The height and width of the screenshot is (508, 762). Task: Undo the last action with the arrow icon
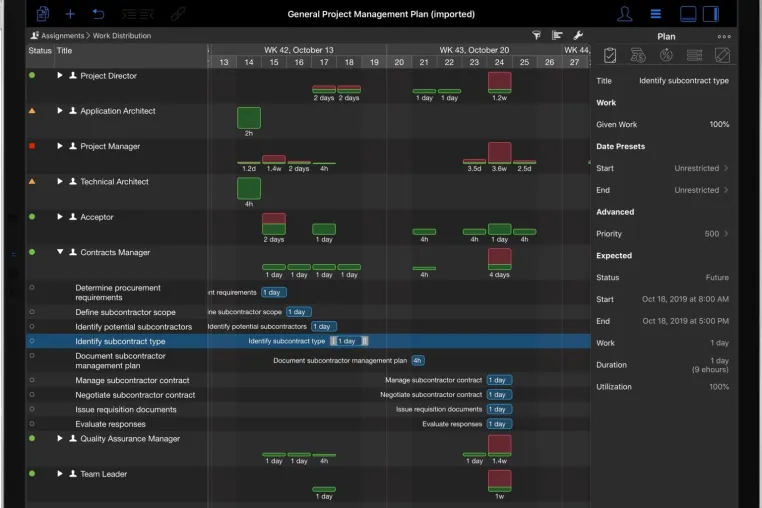(x=99, y=14)
